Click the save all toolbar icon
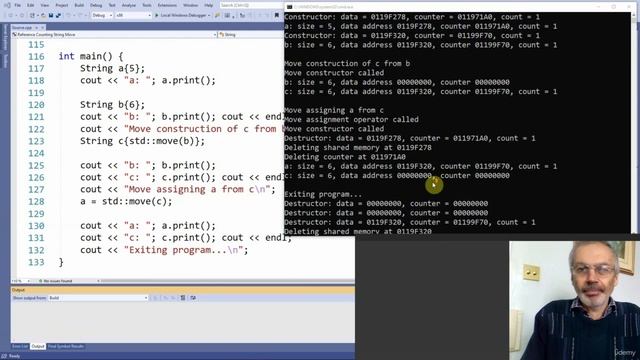 click(58, 16)
